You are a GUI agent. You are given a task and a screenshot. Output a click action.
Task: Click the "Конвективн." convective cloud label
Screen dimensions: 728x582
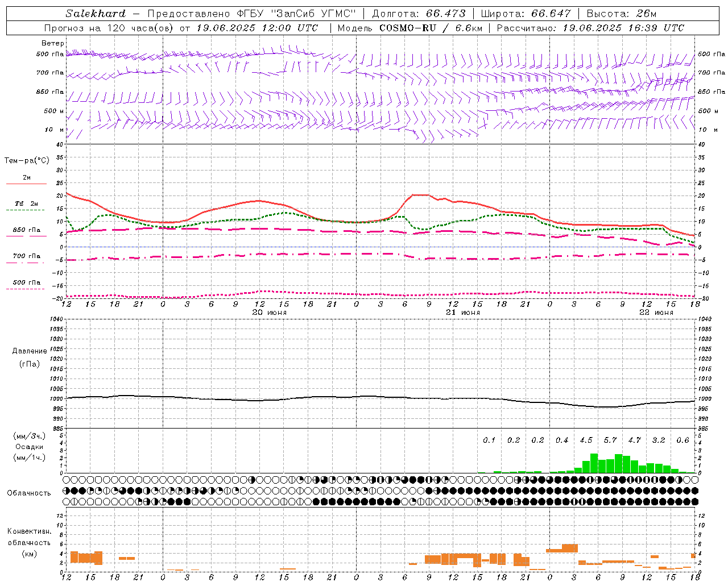(29, 531)
